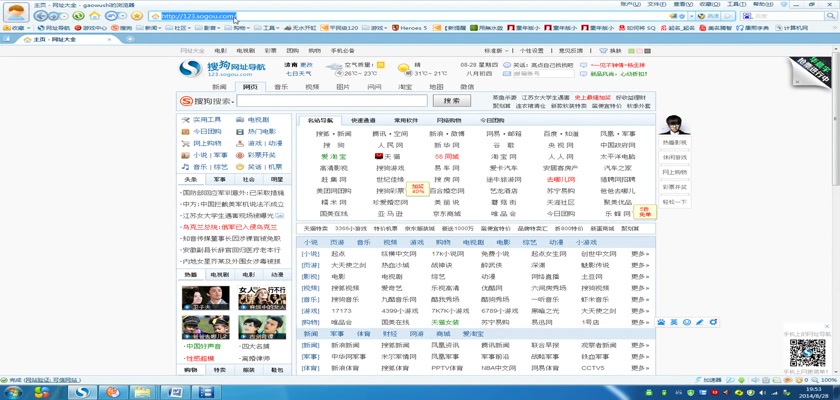Go to the home page via the house icon
The height and width of the screenshot is (400, 840).
point(94,16)
